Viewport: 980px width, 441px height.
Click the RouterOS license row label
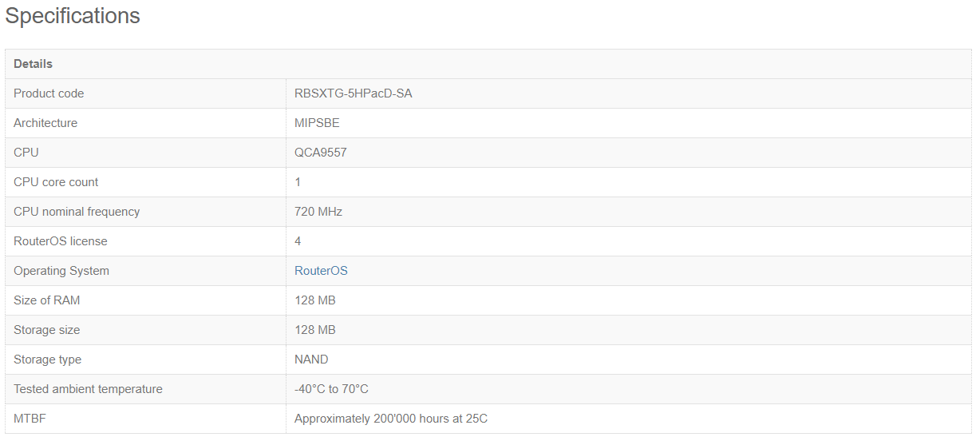pos(61,241)
